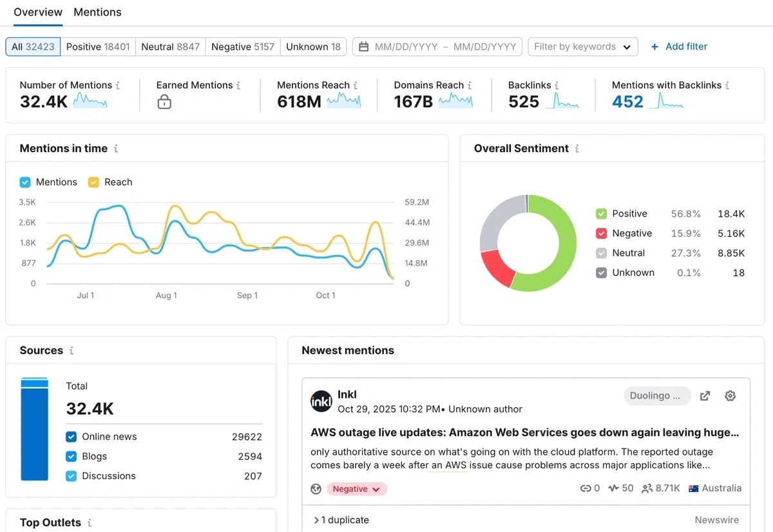Open the AWS outage live updates headline

click(x=524, y=433)
